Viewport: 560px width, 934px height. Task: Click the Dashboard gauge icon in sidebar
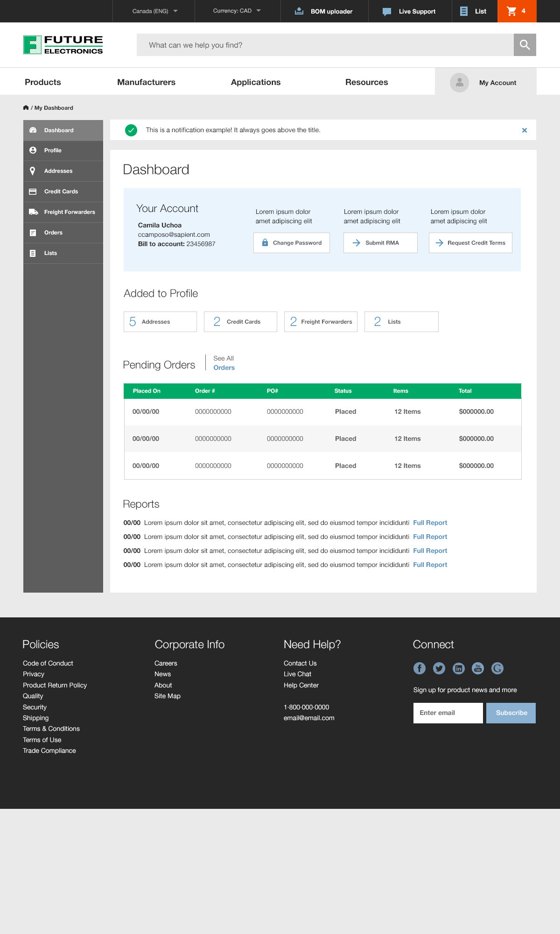click(x=33, y=130)
